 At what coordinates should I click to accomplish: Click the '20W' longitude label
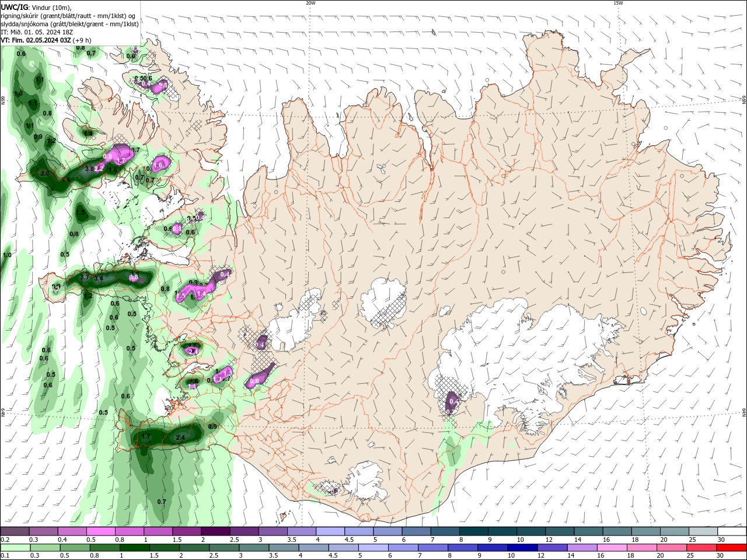tap(310, 3)
